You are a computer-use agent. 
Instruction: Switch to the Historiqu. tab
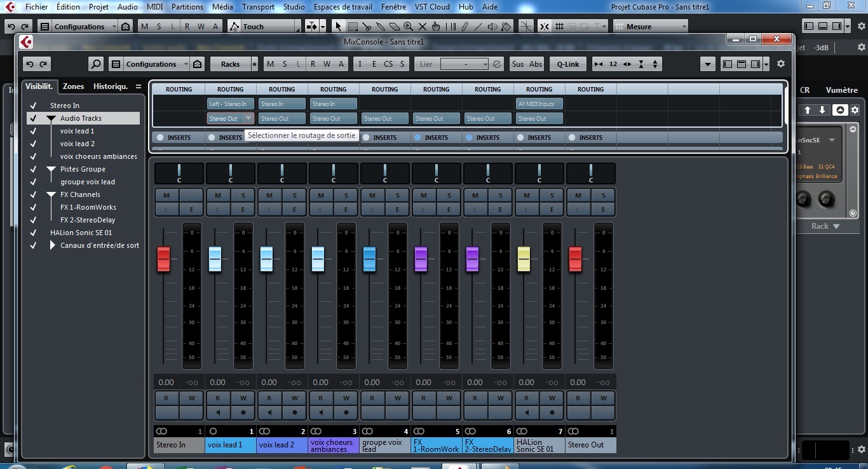[111, 86]
